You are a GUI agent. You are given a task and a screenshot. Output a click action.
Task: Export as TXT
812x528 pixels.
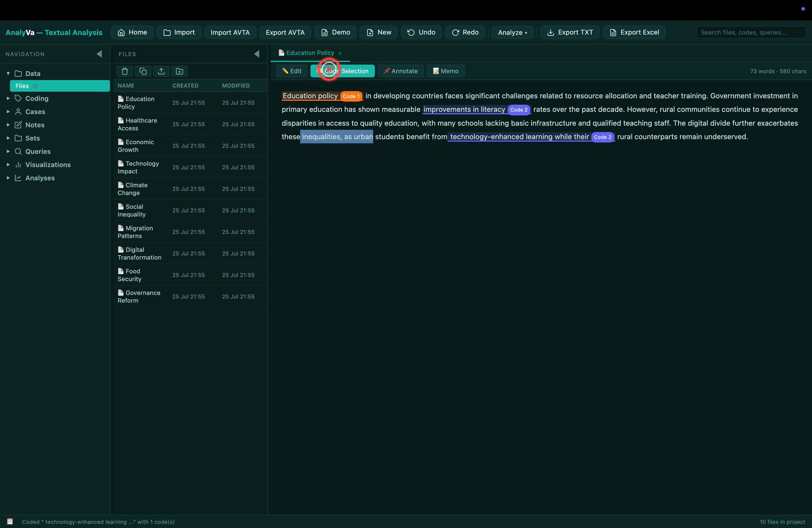(570, 32)
